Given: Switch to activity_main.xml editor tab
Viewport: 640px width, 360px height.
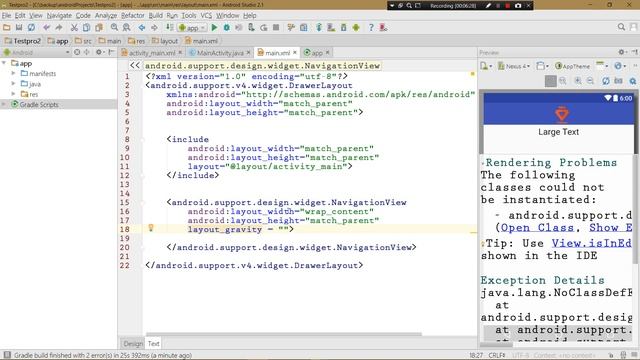Looking at the screenshot, I should pos(152,53).
